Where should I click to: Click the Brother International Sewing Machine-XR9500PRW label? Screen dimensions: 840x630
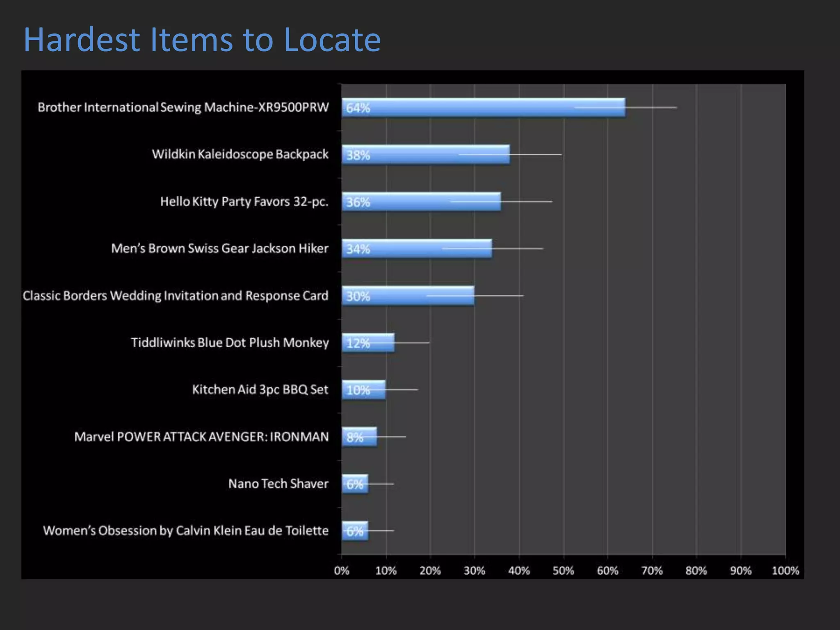pyautogui.click(x=183, y=107)
